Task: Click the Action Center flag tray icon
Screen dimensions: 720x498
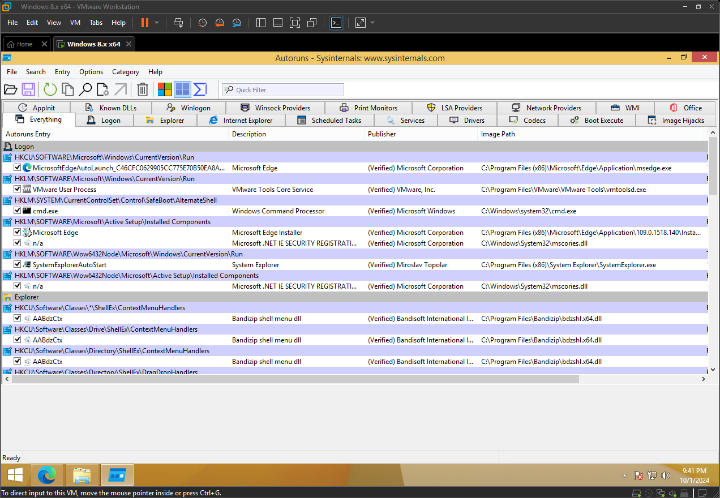Action: (638, 476)
